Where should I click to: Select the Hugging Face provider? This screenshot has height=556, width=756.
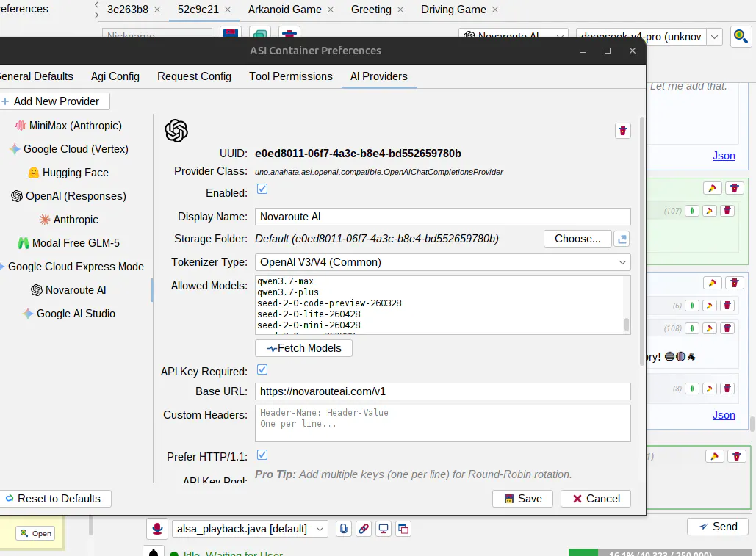68,173
